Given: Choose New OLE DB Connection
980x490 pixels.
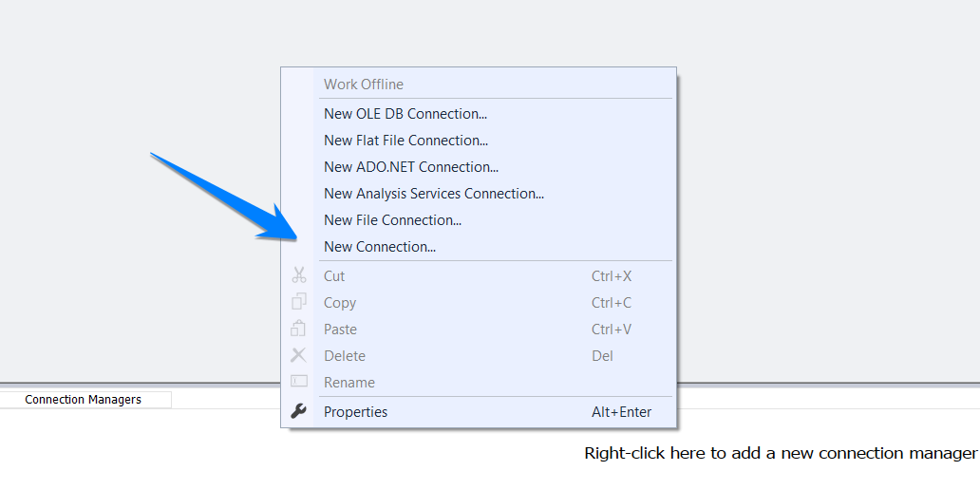Looking at the screenshot, I should coord(405,114).
